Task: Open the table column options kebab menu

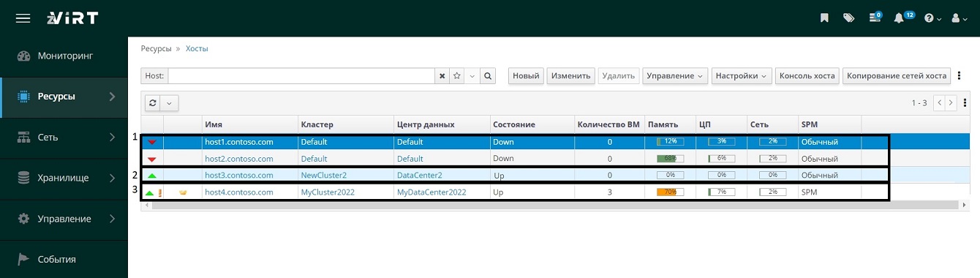Action: point(965,103)
